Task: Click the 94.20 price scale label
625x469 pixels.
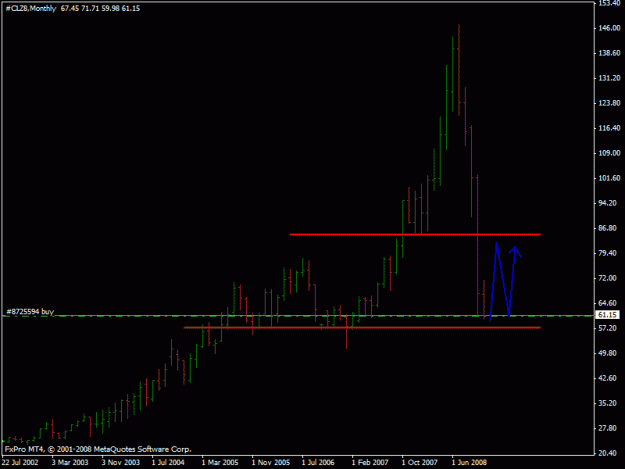Action: pos(609,203)
